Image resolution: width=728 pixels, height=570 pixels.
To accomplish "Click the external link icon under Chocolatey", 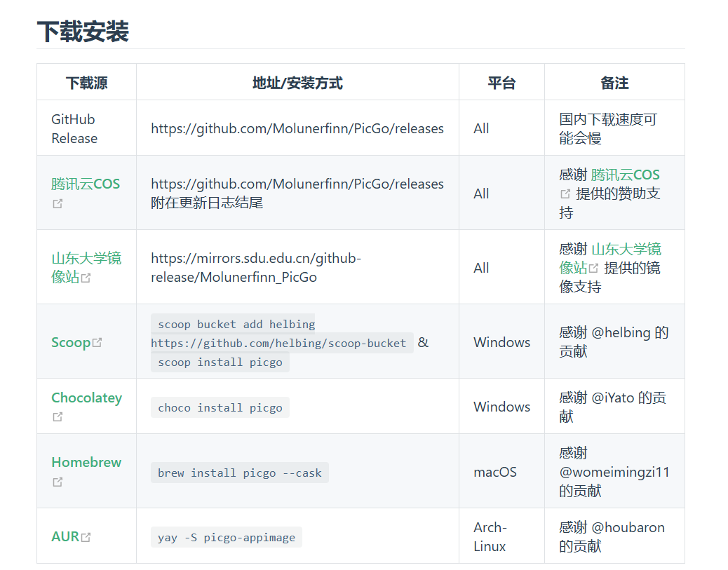I will pyautogui.click(x=58, y=416).
